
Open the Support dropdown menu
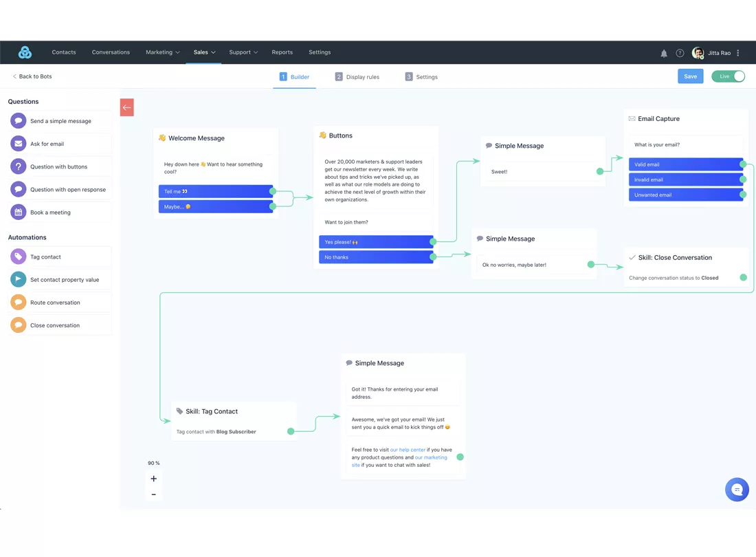[243, 52]
